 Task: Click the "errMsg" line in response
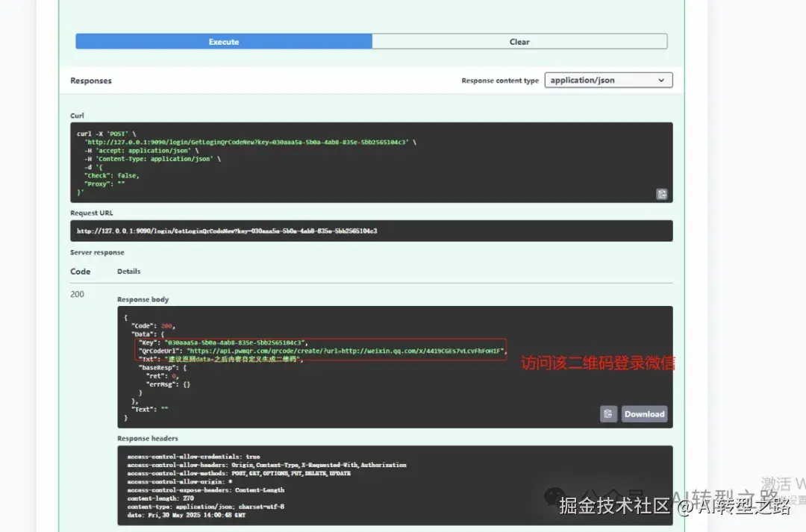(x=168, y=384)
